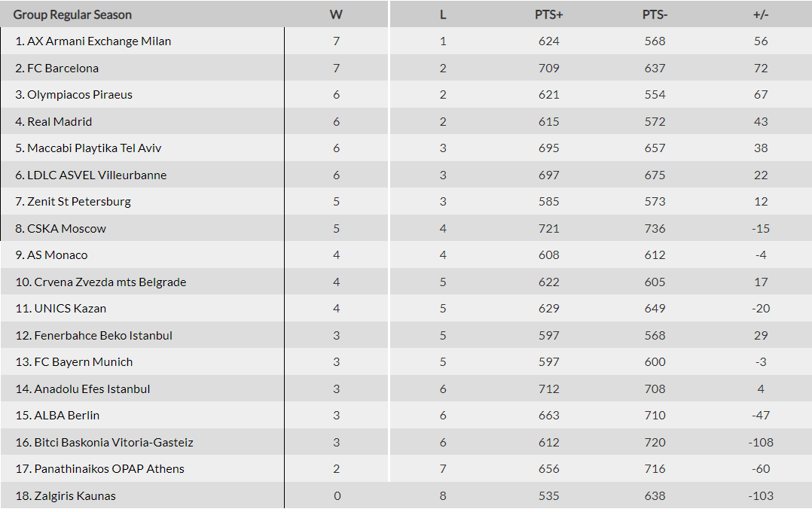
Task: Click Real Madrid team name
Action: (x=60, y=122)
